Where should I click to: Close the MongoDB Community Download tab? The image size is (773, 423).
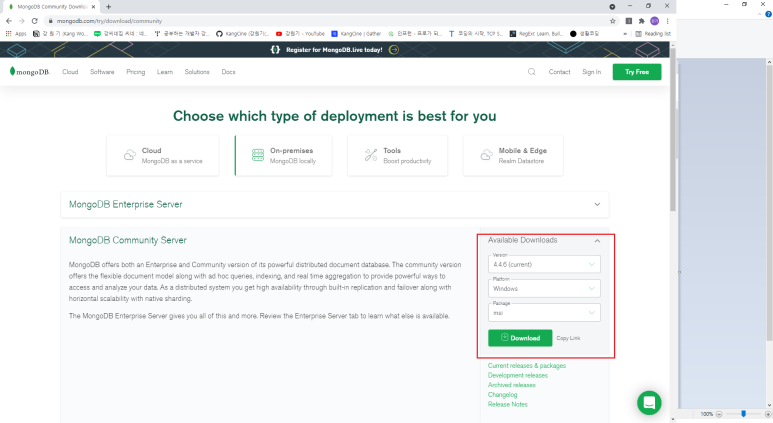pos(93,6)
